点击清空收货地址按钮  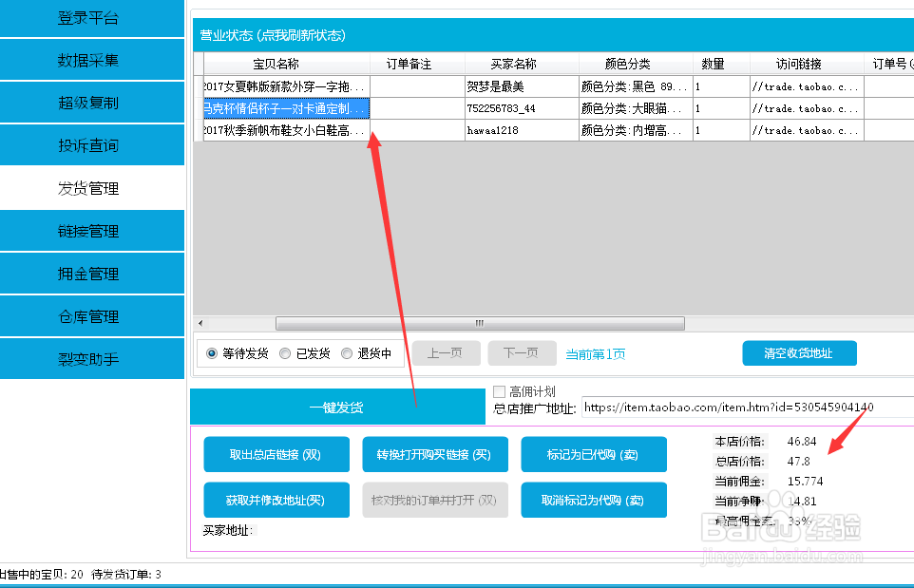click(799, 352)
